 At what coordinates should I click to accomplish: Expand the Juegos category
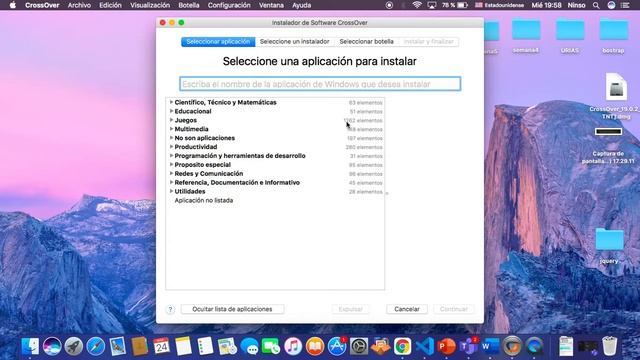pyautogui.click(x=171, y=120)
